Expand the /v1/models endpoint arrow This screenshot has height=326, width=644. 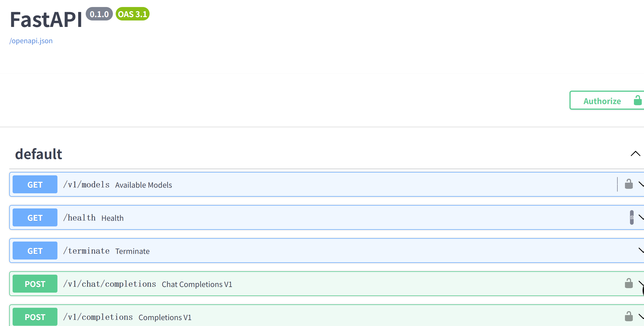point(641,184)
